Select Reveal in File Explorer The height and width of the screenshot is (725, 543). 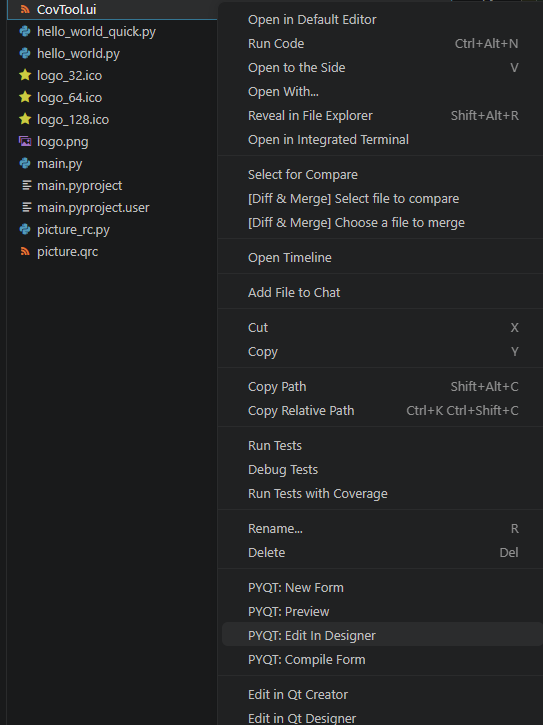click(382, 116)
